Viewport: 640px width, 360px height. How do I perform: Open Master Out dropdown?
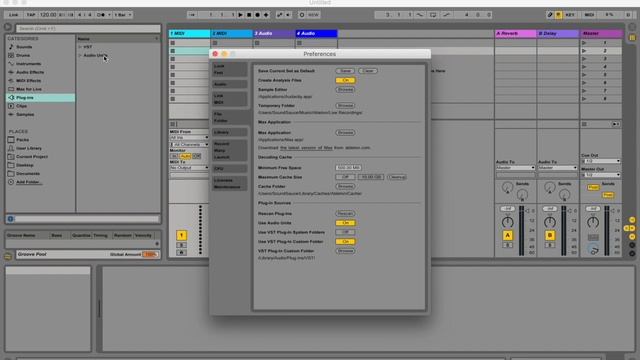[601, 175]
